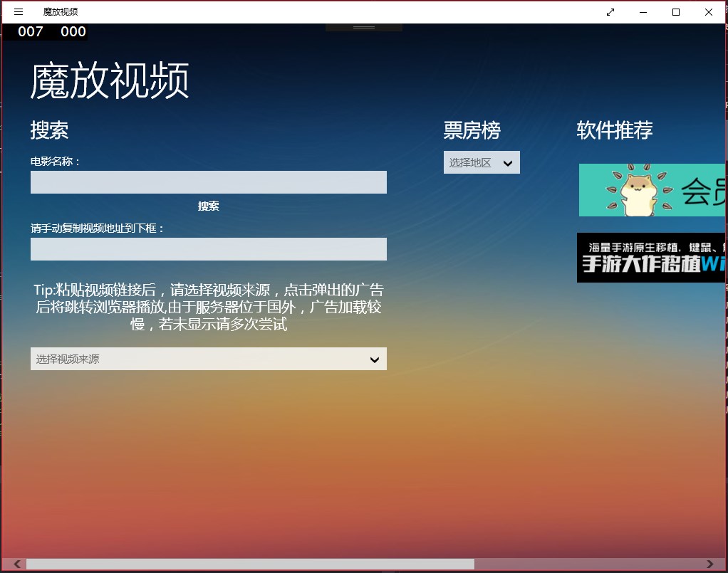The width and height of the screenshot is (728, 573).
Task: Focus the video address input field
Action: [x=209, y=249]
